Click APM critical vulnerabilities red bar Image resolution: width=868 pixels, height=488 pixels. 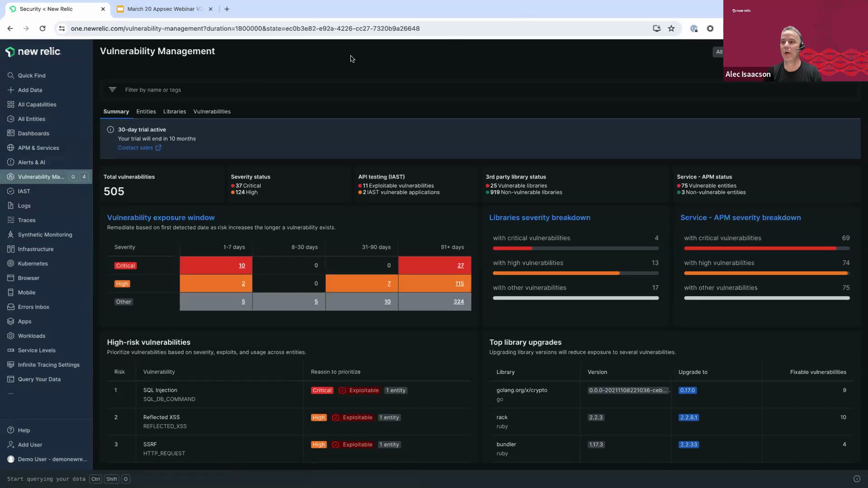coord(760,249)
